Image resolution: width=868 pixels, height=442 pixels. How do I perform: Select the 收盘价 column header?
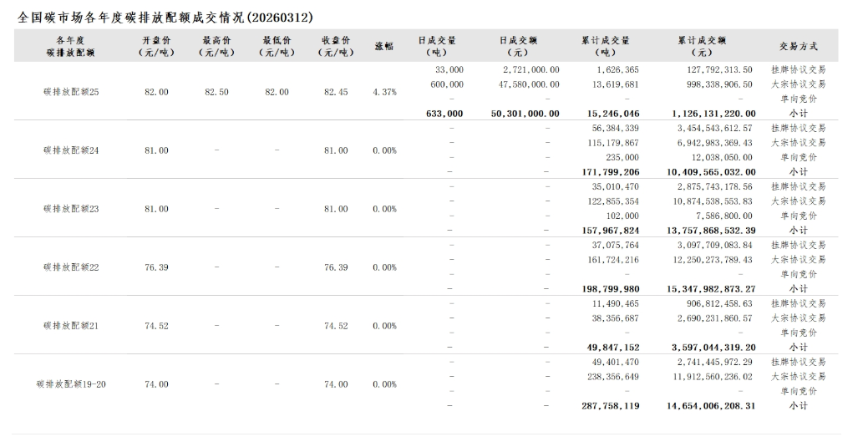(x=336, y=46)
